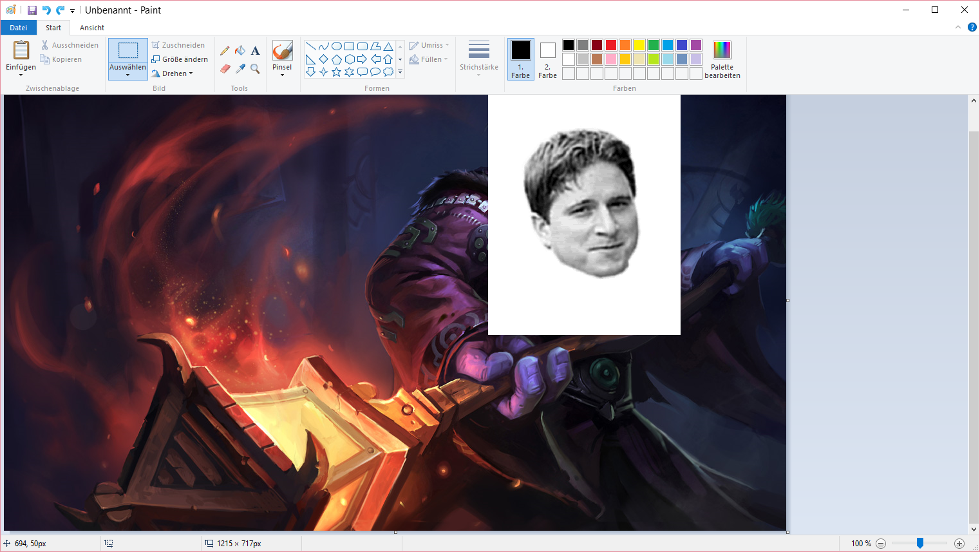Pick the red color swatch

(611, 45)
